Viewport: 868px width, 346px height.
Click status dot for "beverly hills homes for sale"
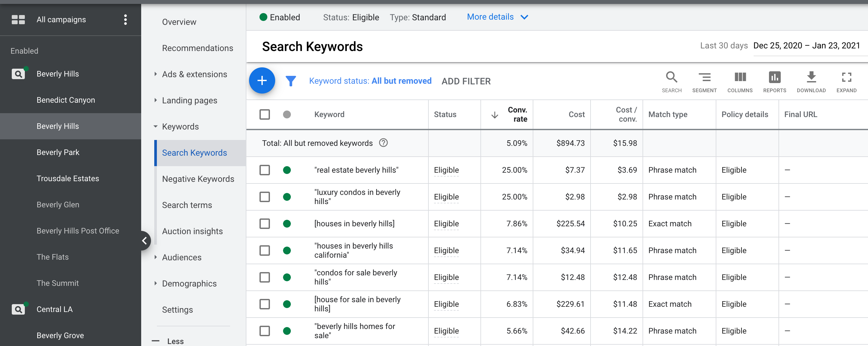(287, 331)
